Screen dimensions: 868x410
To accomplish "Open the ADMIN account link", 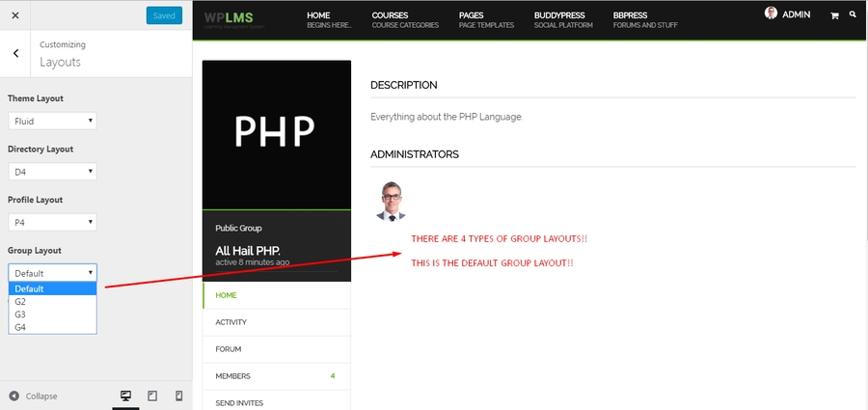I will pyautogui.click(x=796, y=15).
